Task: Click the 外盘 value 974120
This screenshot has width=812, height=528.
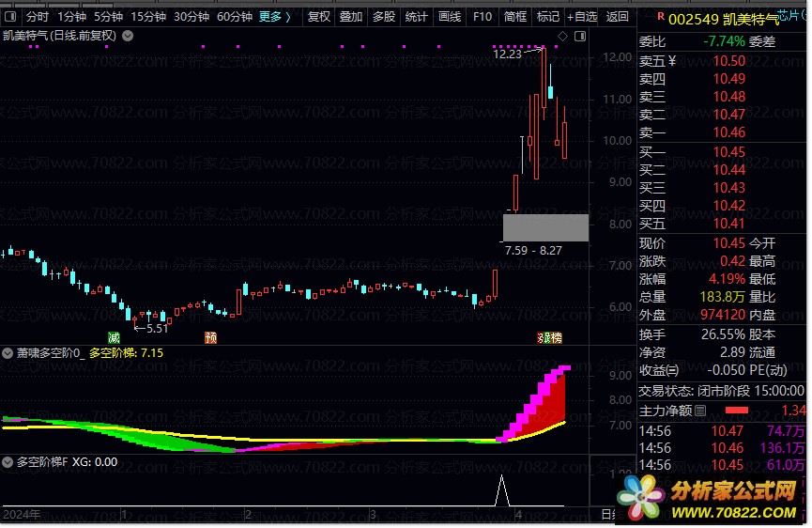Action: pos(723,315)
